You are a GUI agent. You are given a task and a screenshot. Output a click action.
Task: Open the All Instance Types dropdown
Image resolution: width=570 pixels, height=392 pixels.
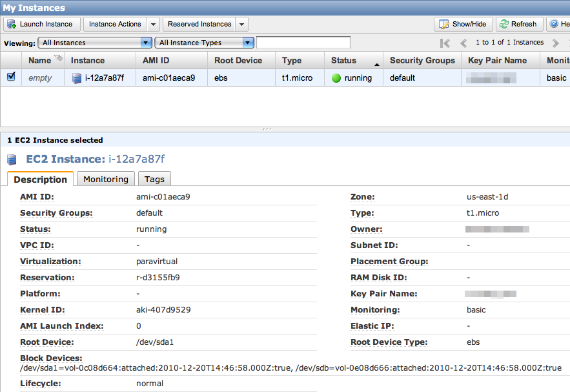(204, 43)
